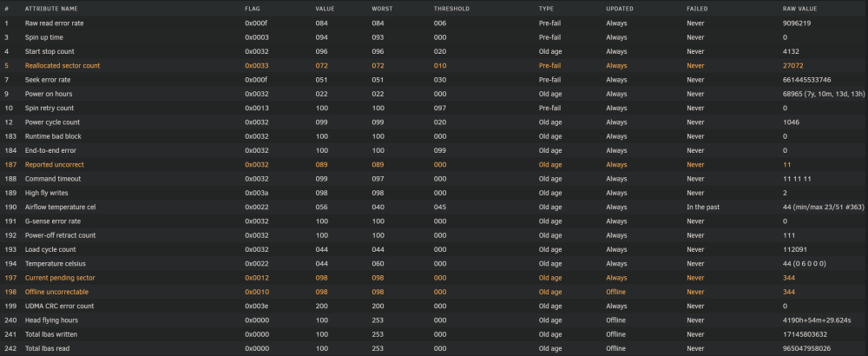Select the Current pending sector attribute
The height and width of the screenshot is (356, 868).
click(x=60, y=277)
